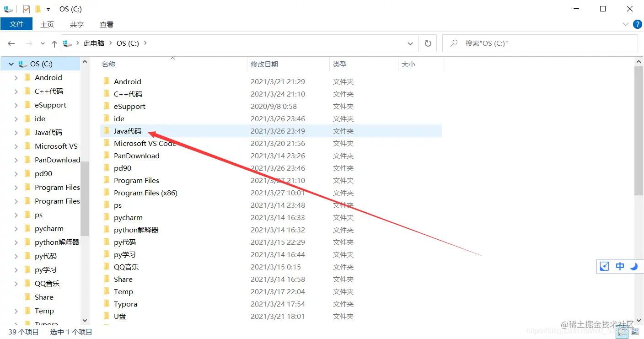The height and width of the screenshot is (339, 644).
Task: Select the Typora folder icon in list
Action: 107,304
